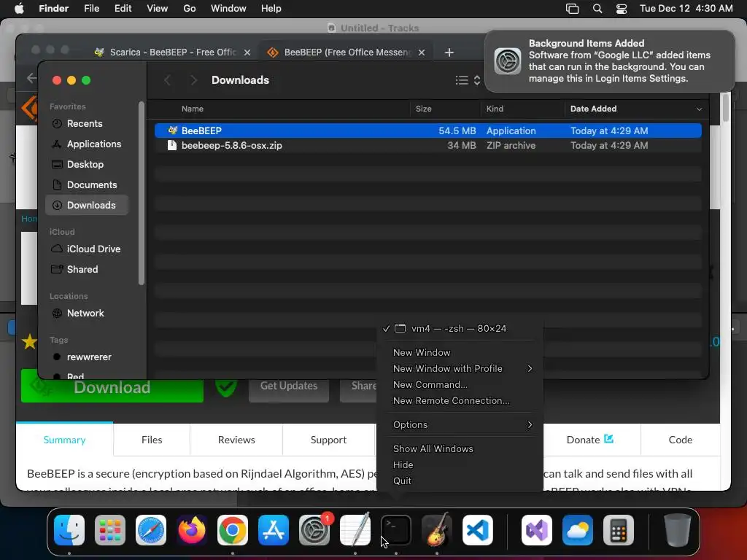Launch Firefox from the Dock
747x560 pixels.
[x=192, y=530]
